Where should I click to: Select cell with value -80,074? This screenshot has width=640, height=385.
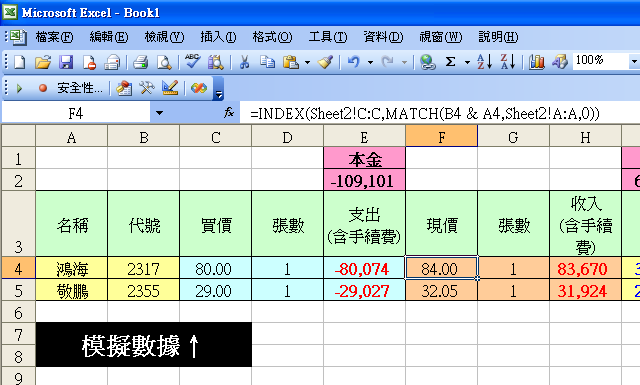[x=364, y=268]
